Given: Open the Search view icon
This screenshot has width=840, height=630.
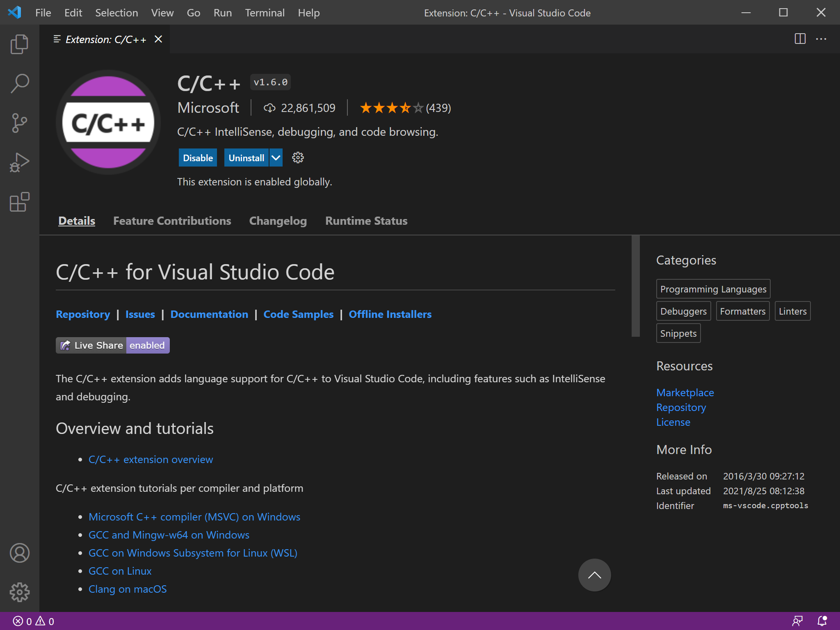Looking at the screenshot, I should (19, 84).
